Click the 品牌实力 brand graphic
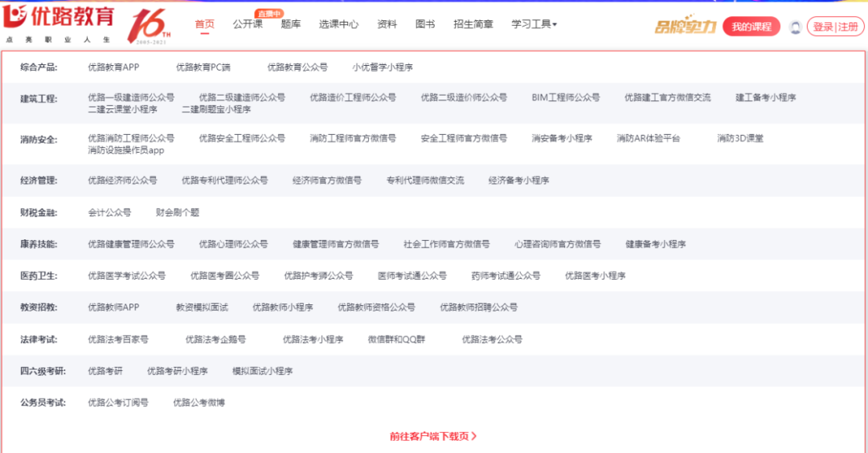868x453 pixels. (685, 27)
